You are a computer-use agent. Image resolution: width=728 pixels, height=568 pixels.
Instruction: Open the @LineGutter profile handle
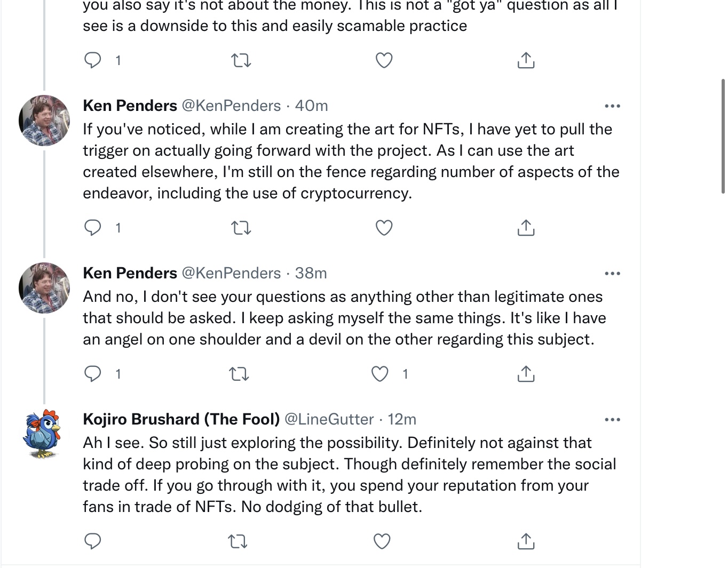329,419
